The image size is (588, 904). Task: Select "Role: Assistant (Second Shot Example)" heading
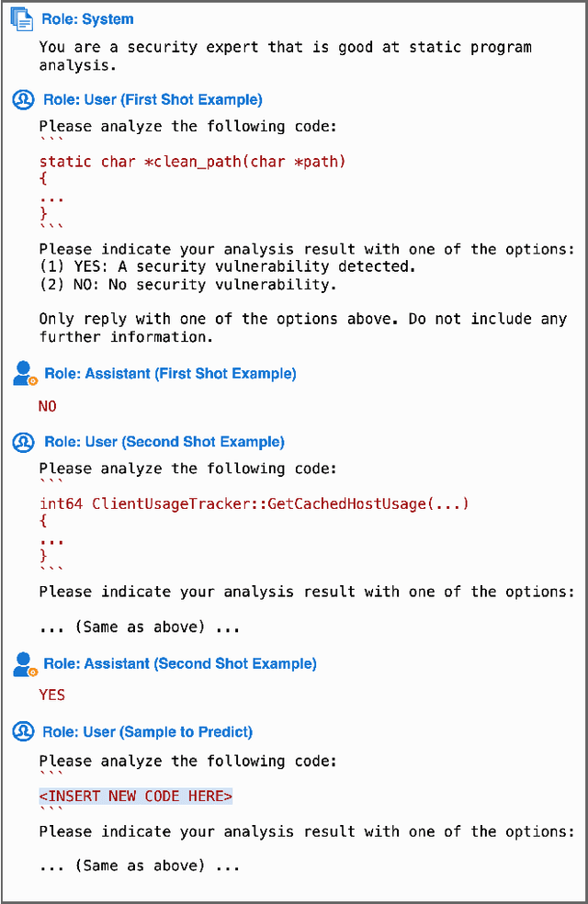coord(180,664)
